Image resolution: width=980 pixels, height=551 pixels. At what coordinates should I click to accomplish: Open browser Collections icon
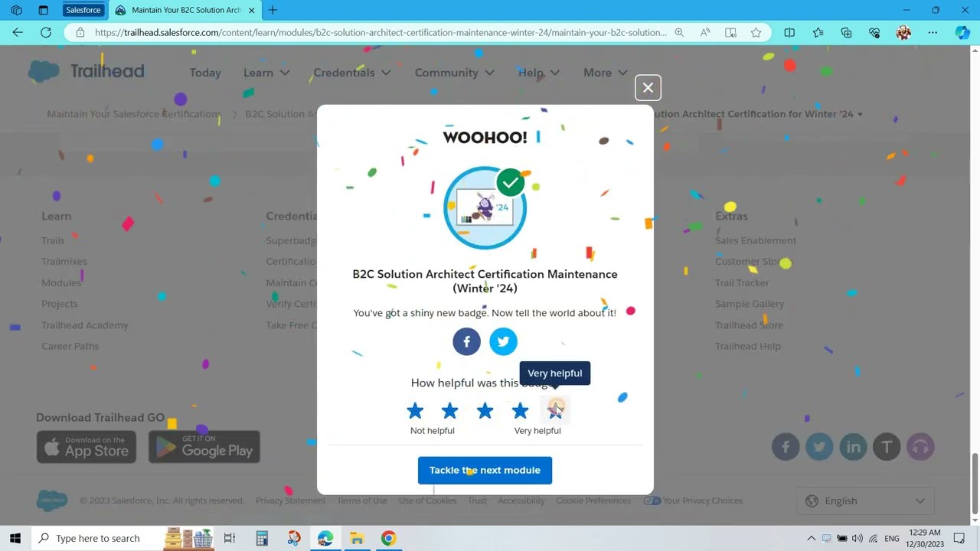[846, 32]
